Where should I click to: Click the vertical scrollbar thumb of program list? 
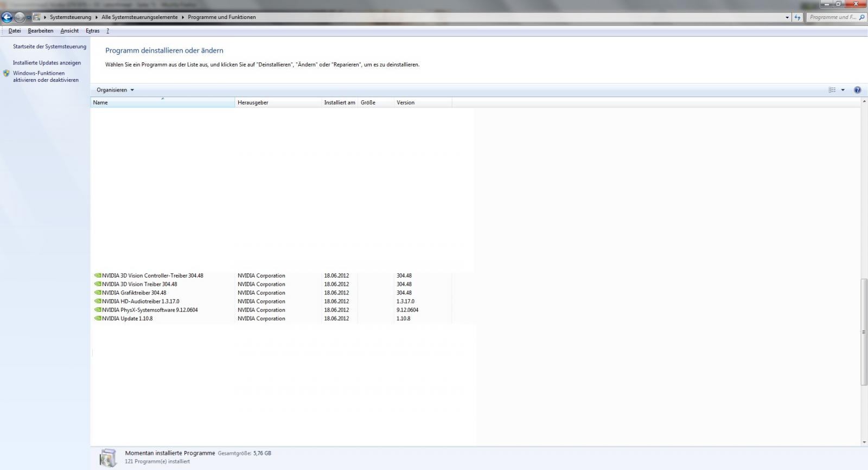864,332
